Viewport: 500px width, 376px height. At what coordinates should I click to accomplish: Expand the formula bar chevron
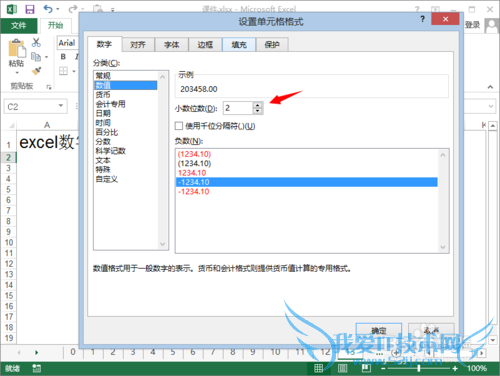pos(491,106)
